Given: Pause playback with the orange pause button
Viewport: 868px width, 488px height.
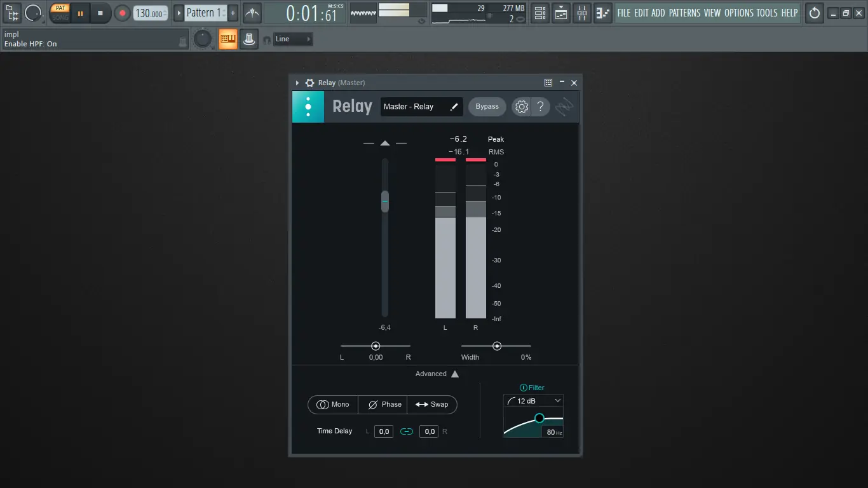Looking at the screenshot, I should [81, 13].
